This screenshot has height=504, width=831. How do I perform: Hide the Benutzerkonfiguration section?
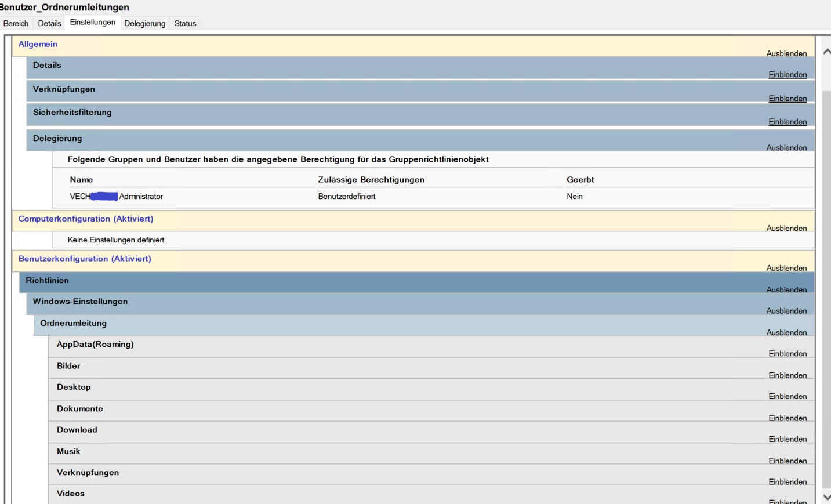coord(787,267)
